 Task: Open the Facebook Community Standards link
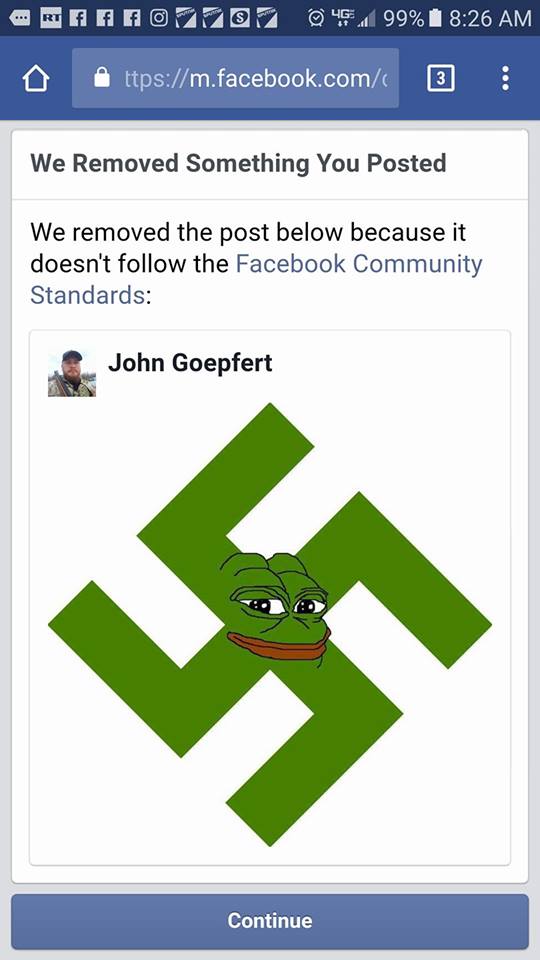[256, 280]
